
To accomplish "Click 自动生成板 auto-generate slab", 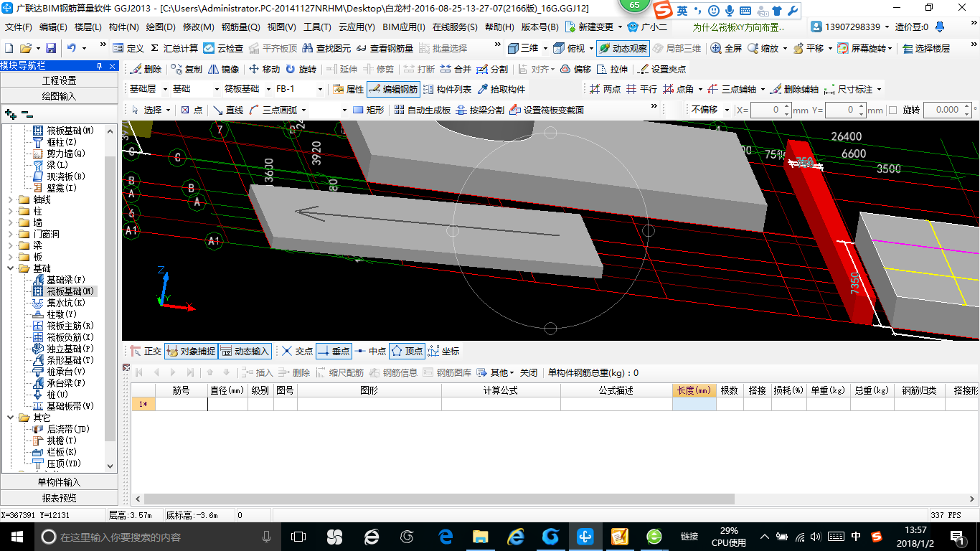I will point(423,110).
